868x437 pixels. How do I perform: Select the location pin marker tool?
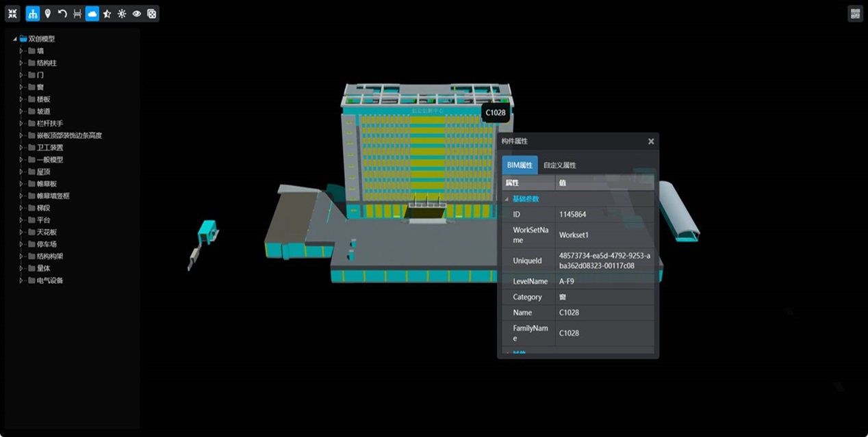tap(47, 14)
